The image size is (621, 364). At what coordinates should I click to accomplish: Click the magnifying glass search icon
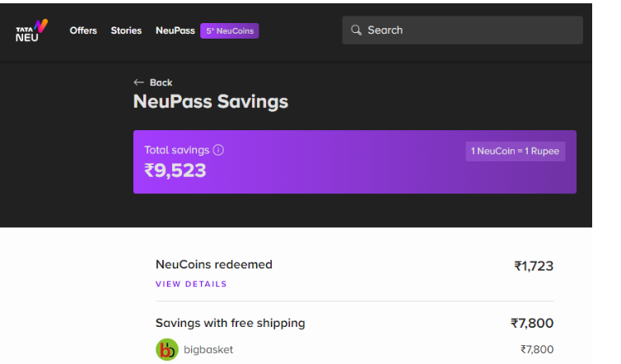click(x=356, y=30)
